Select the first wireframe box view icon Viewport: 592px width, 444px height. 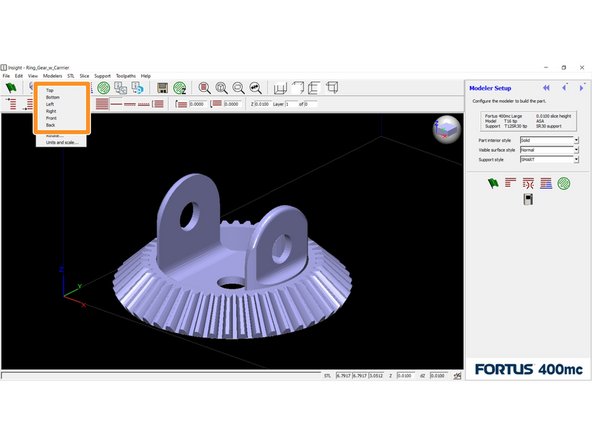click(280, 88)
